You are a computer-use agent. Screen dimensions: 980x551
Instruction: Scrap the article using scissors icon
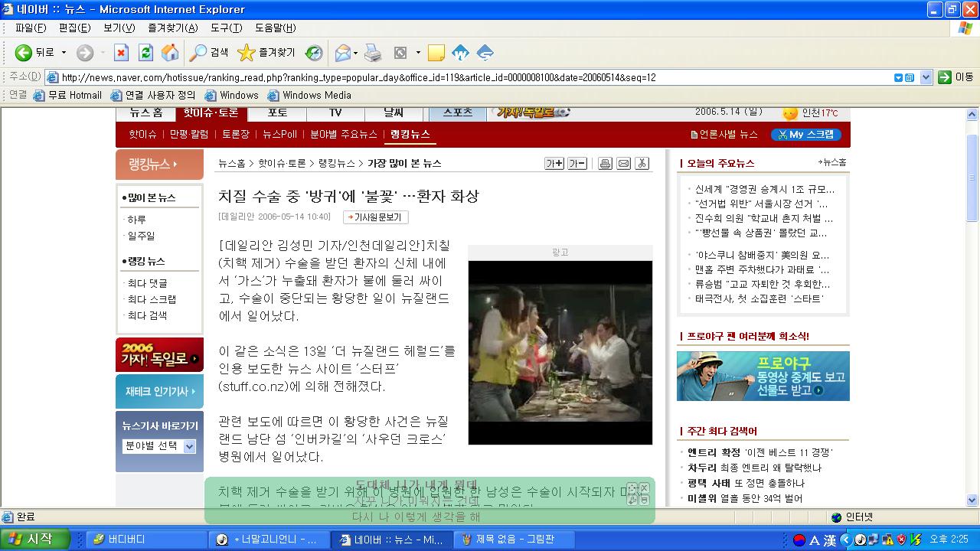[642, 163]
